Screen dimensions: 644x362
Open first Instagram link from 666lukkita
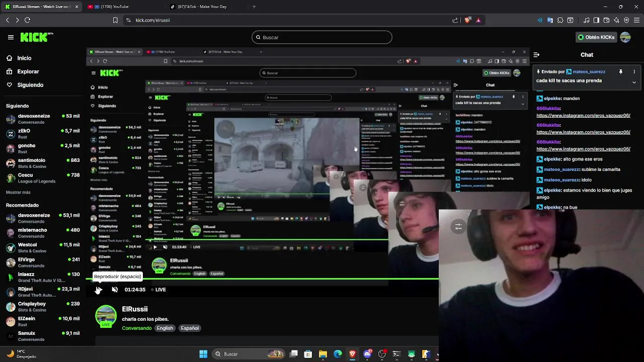point(583,116)
